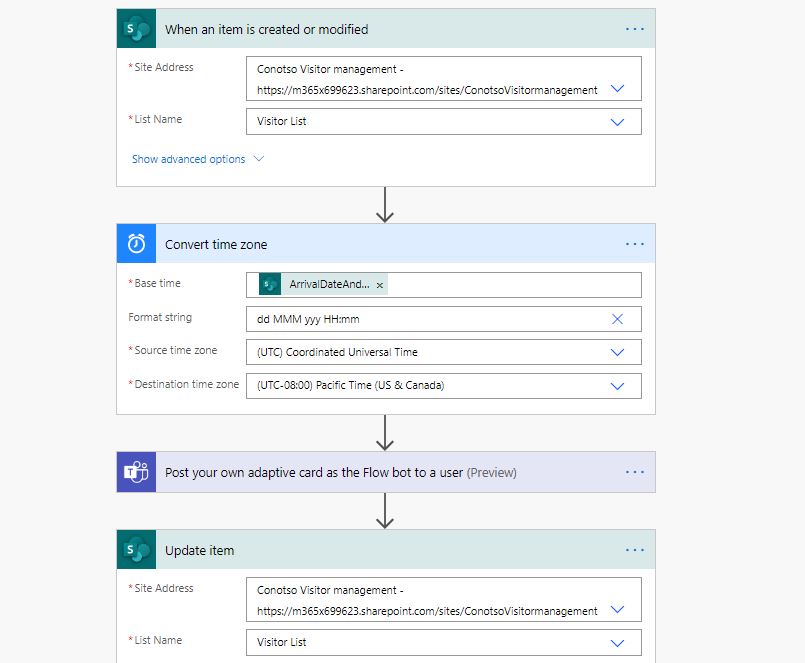Click into the Base time input field
The width and height of the screenshot is (805, 663).
click(444, 285)
